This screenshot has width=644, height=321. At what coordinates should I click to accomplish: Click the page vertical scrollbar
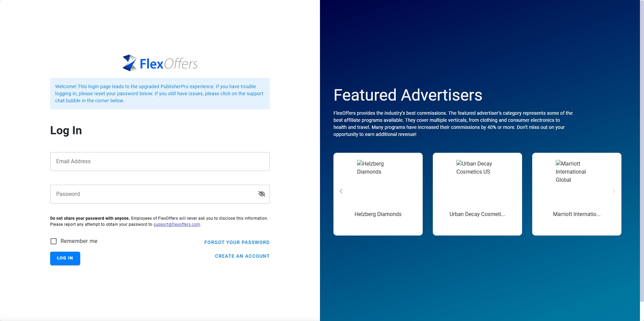point(642,151)
